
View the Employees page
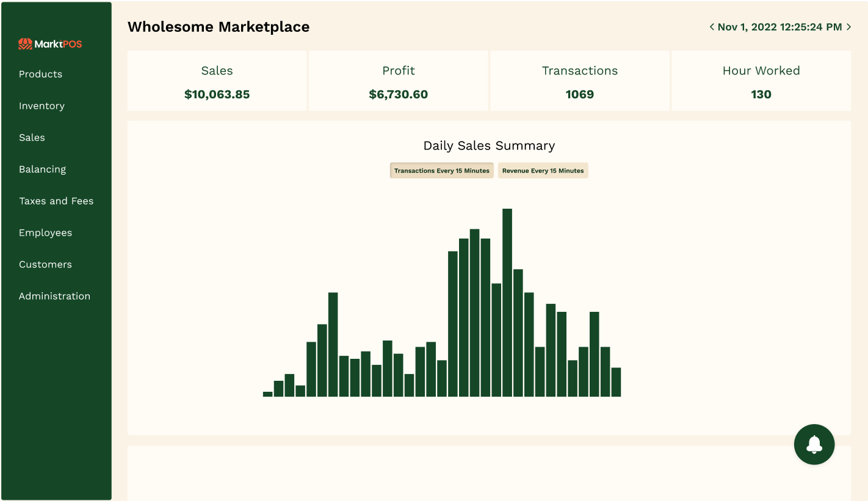click(45, 232)
